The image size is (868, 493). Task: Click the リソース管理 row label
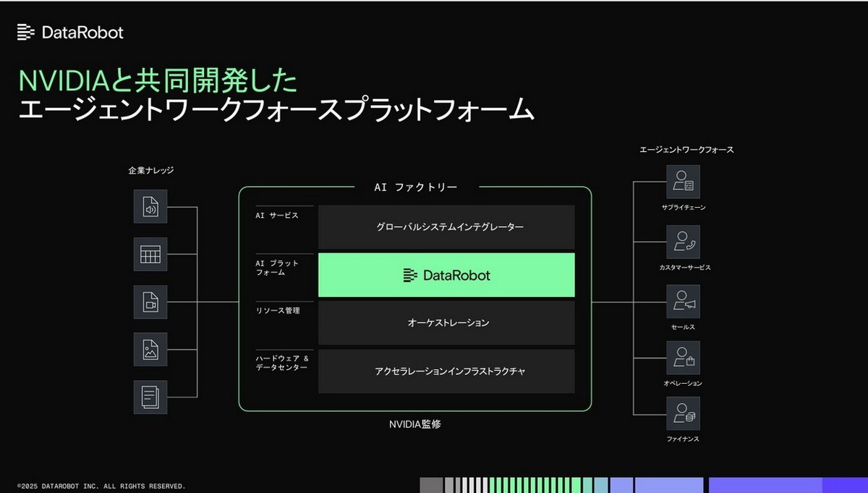(x=278, y=311)
